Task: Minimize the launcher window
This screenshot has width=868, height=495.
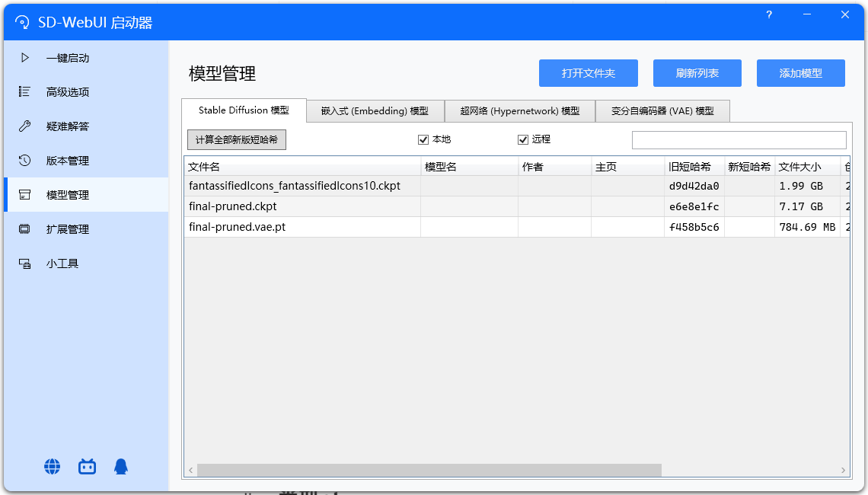Action: point(807,14)
